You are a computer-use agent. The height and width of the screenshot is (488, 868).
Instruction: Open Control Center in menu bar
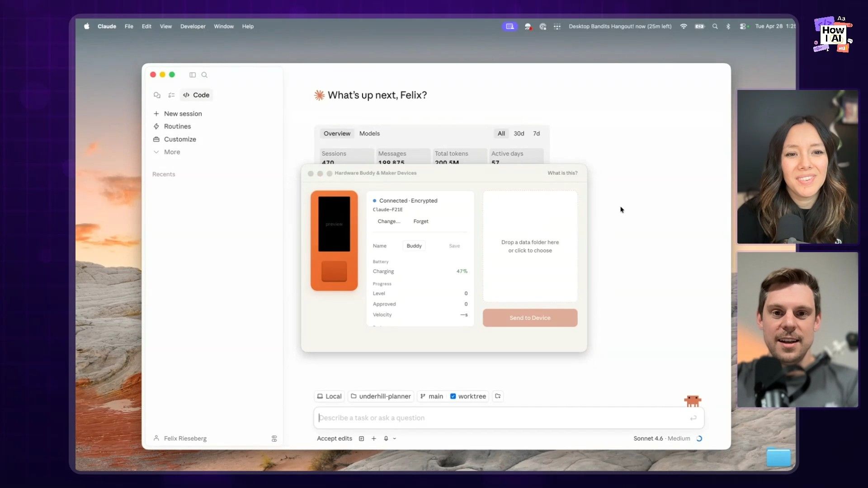(744, 26)
